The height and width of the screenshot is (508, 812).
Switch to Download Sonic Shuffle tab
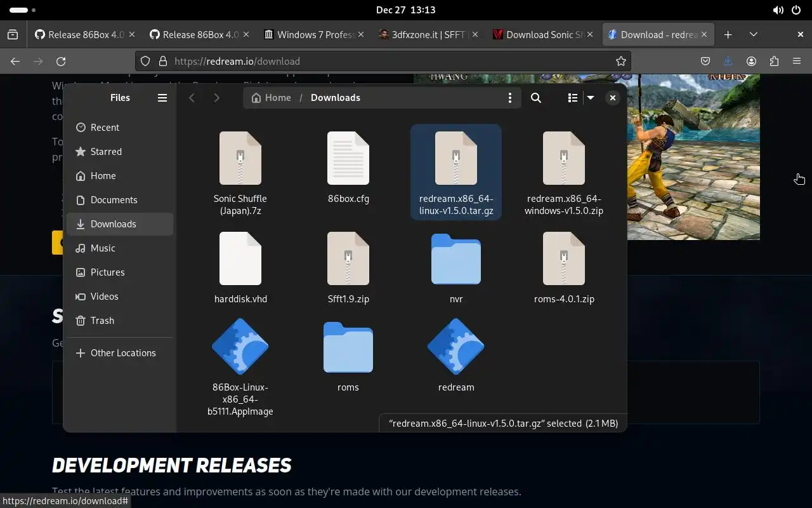(543, 35)
